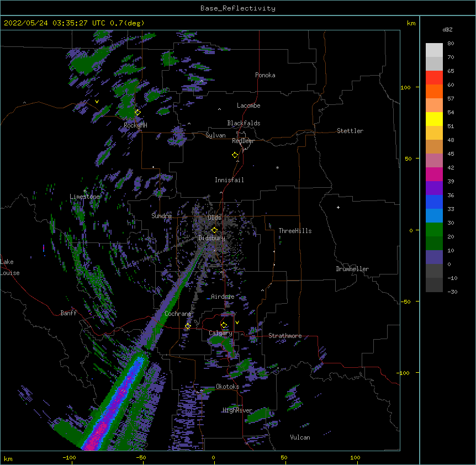Pick the magenta legend swatch below 42
476x465 pixels.
coord(434,174)
